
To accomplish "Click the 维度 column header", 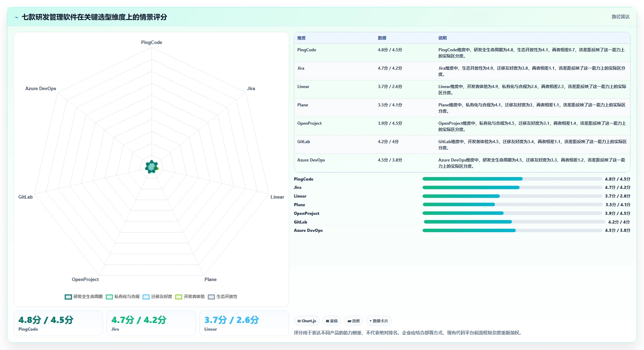I will pyautogui.click(x=302, y=38).
